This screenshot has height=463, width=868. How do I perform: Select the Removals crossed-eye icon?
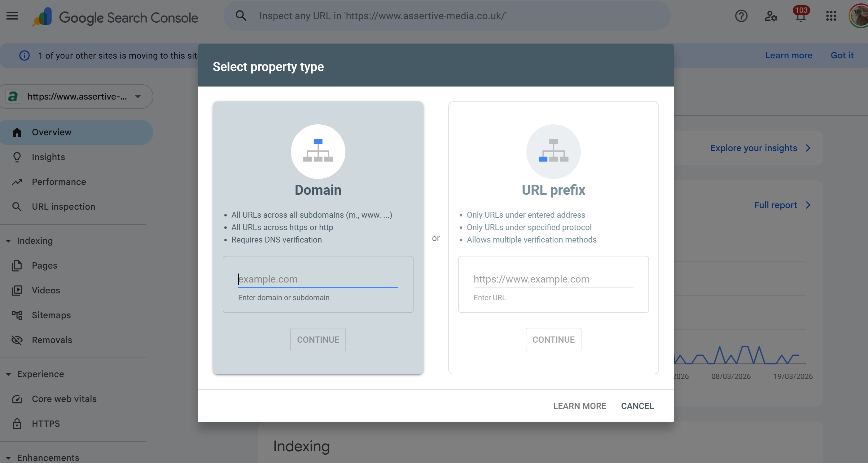tap(17, 340)
